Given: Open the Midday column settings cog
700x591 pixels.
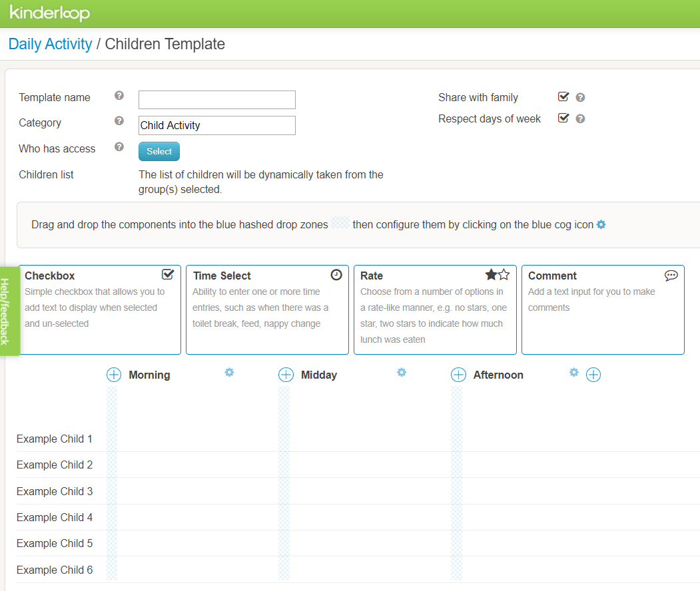Looking at the screenshot, I should 402,373.
